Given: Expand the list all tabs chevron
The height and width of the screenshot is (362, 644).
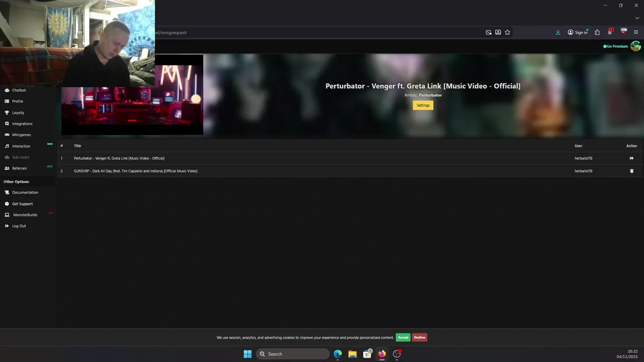Looking at the screenshot, I should [x=637, y=18].
